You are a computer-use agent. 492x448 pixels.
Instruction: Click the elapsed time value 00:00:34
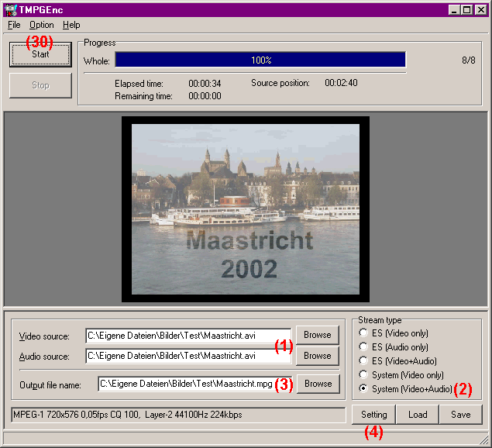(205, 84)
